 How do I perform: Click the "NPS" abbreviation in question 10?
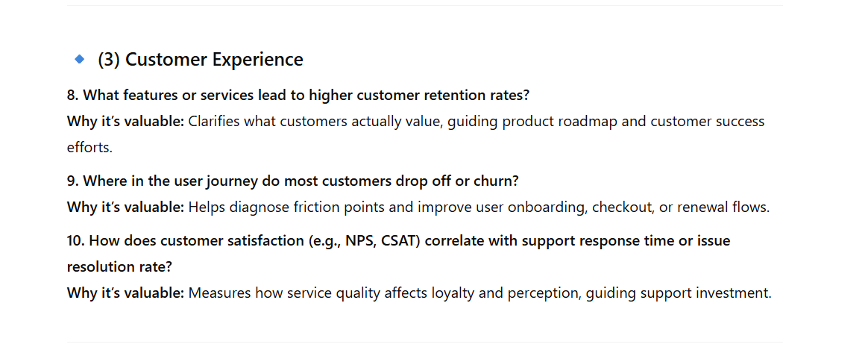(360, 241)
